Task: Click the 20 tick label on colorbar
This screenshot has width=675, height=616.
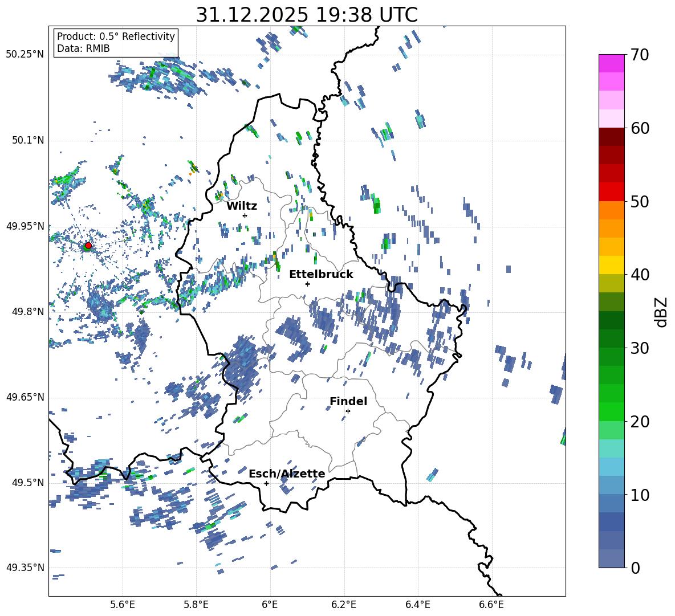Action: [640, 422]
